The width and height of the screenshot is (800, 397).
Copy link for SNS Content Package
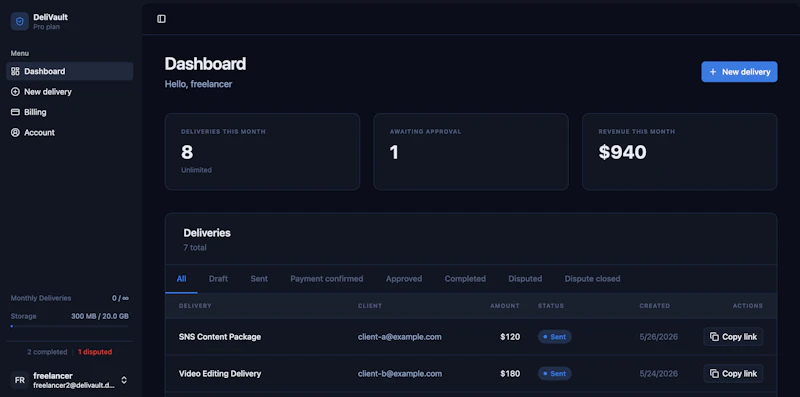coord(733,337)
